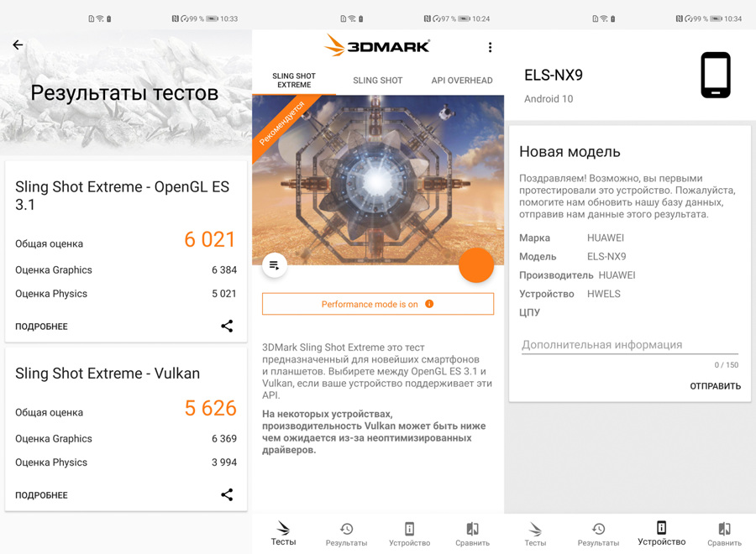Tap the orange floating action button
756x554 pixels.
[476, 265]
